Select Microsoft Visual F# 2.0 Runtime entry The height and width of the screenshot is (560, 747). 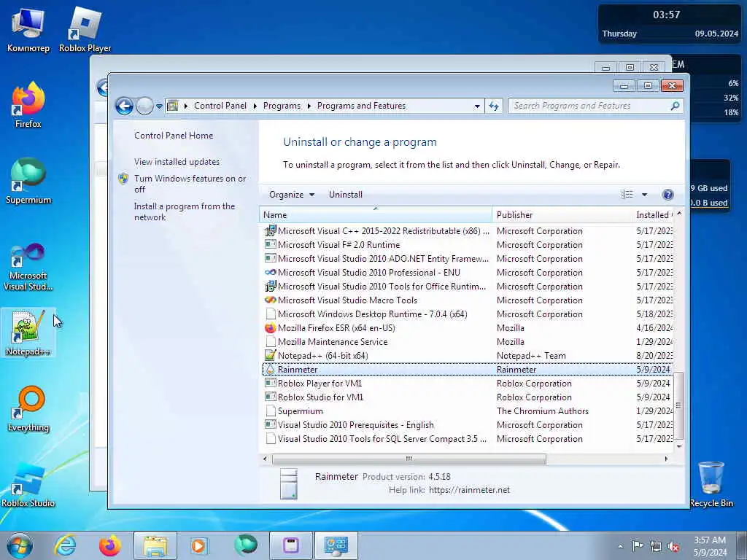click(x=467, y=244)
